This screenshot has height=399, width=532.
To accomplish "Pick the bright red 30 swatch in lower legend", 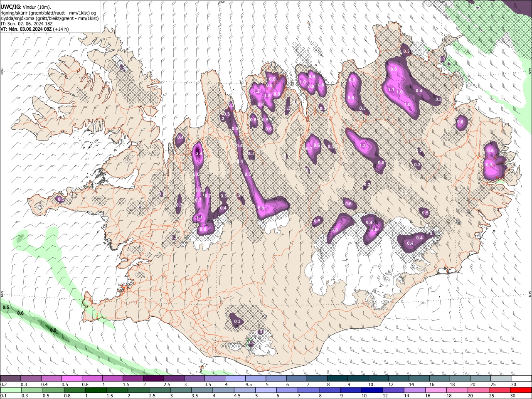I will tap(521, 390).
